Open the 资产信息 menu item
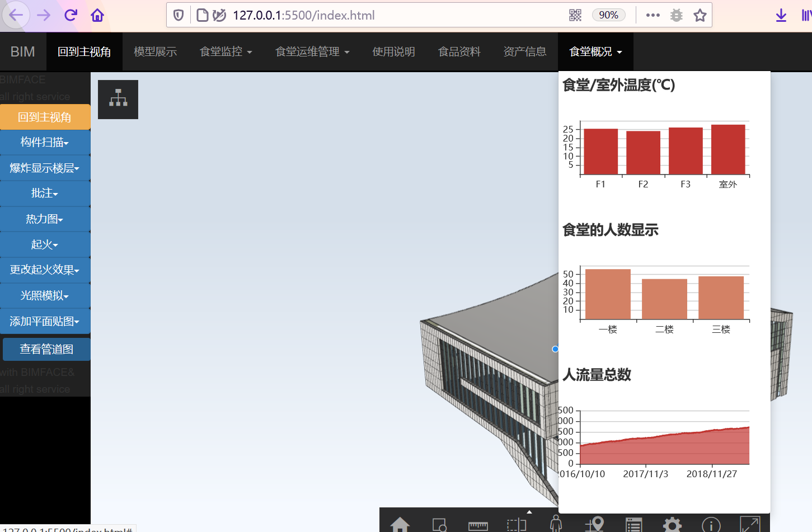 click(524, 51)
